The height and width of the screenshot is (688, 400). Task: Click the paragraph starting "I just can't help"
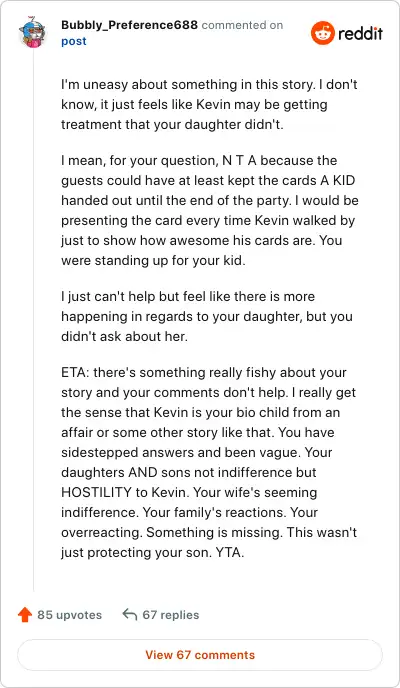tap(207, 316)
